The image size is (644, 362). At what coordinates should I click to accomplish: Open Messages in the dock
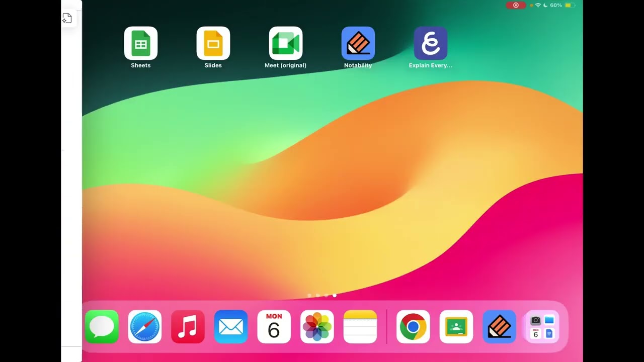(102, 327)
